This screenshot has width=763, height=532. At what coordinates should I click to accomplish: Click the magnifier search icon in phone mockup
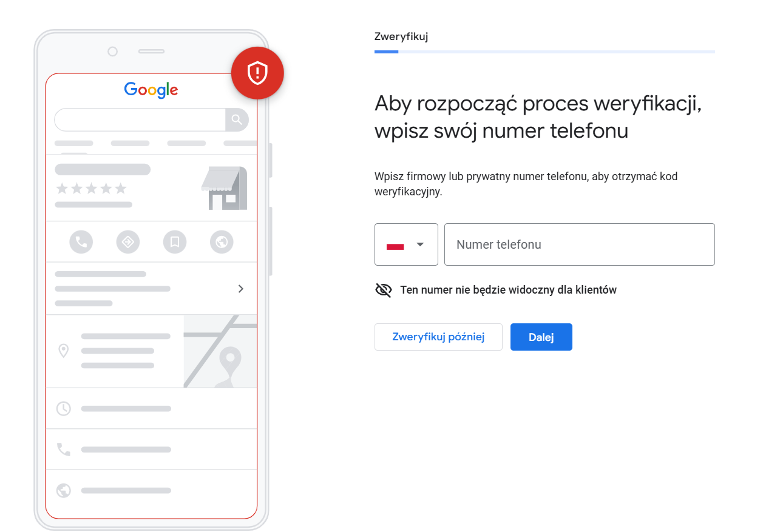(237, 120)
